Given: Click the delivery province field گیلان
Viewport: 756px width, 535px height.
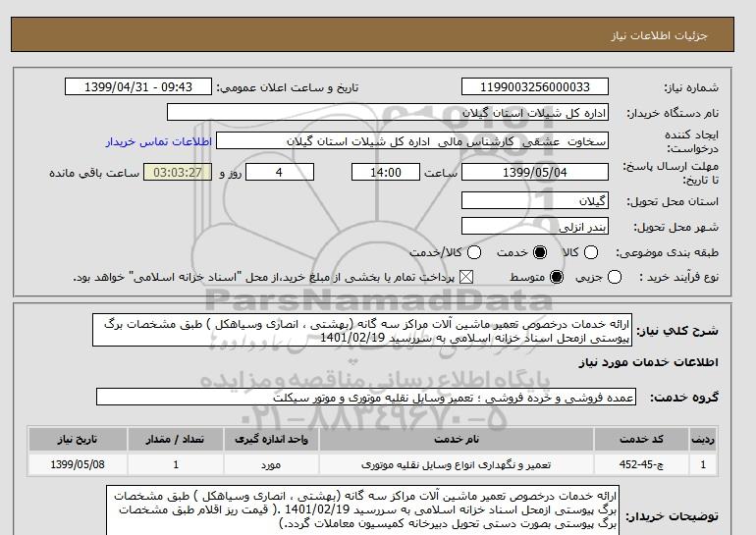Looking at the screenshot, I should 535,200.
